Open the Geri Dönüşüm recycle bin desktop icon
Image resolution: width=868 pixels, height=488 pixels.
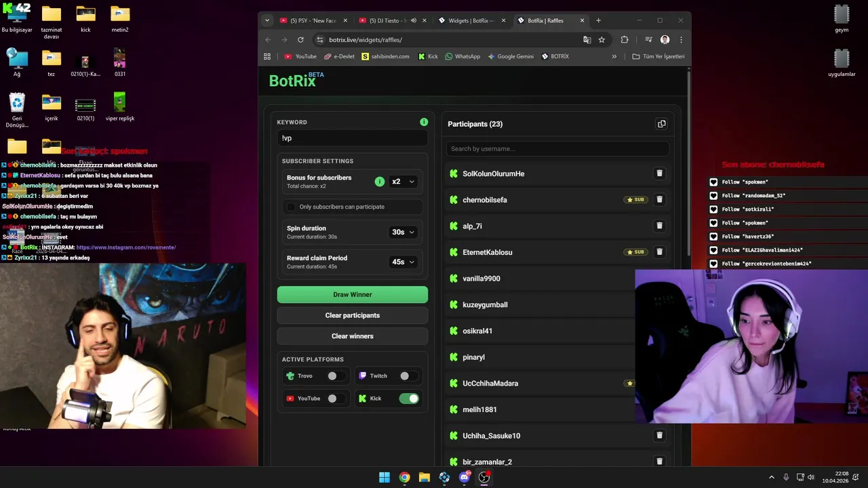point(17,110)
